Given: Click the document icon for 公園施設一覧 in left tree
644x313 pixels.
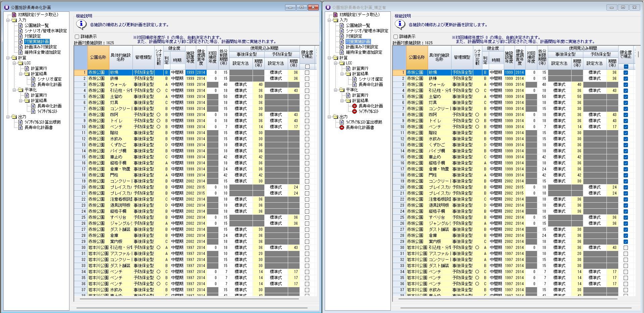Looking at the screenshot, I should [20, 25].
